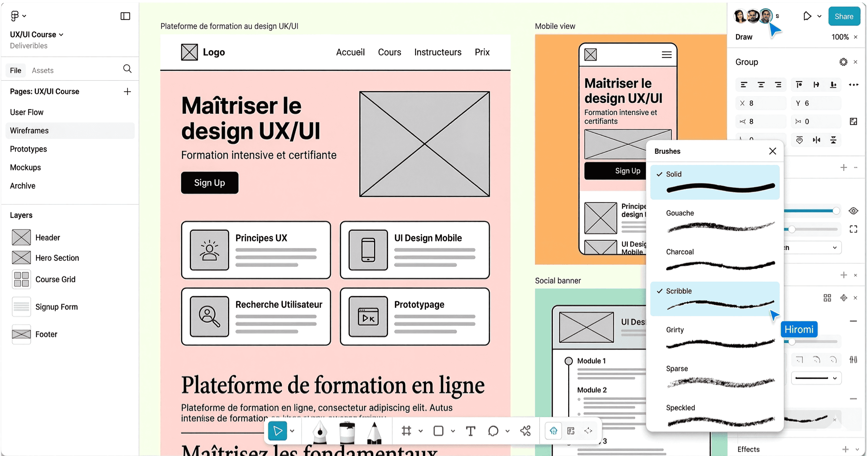
Task: Switch to the Assets tab
Action: (42, 71)
